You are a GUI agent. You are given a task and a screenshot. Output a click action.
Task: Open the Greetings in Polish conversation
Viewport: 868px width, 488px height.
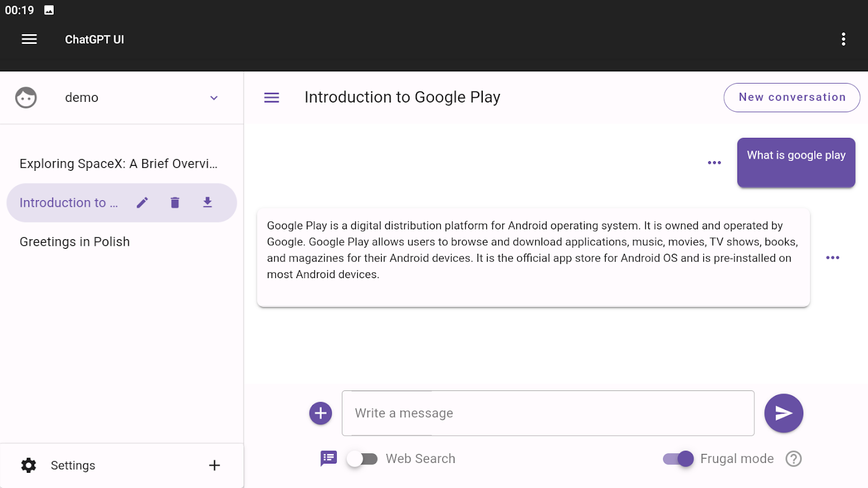click(74, 242)
